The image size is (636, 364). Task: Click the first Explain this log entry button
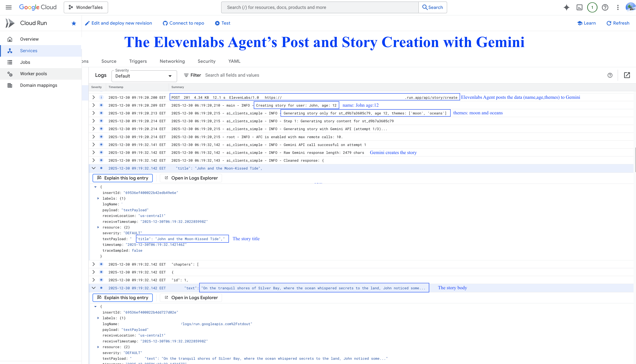click(x=122, y=178)
